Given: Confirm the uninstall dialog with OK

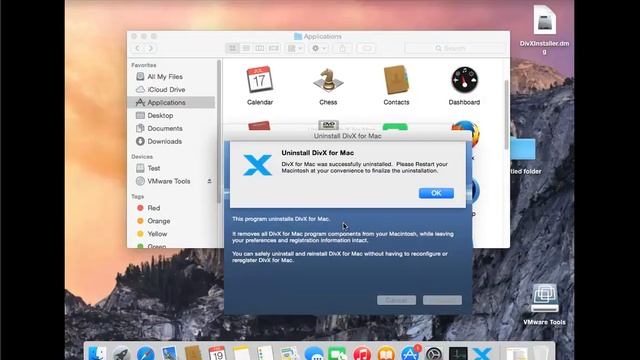Looking at the screenshot, I should tap(436, 193).
